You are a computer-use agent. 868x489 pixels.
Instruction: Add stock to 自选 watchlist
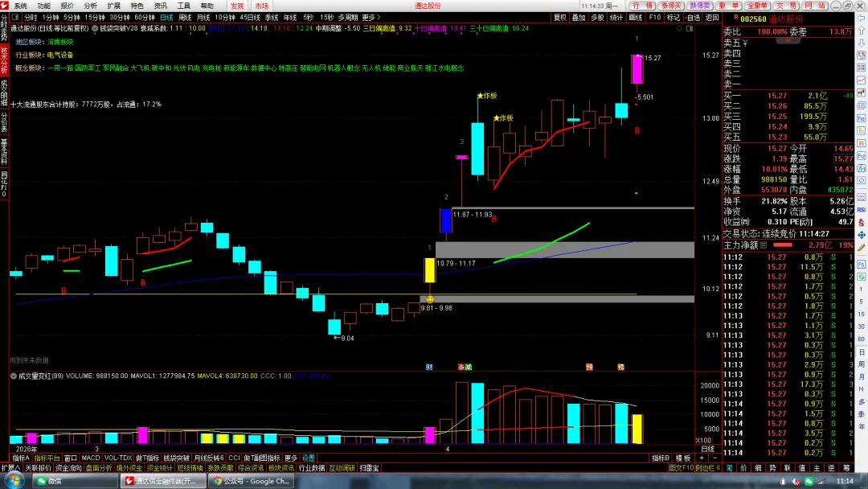[x=693, y=18]
